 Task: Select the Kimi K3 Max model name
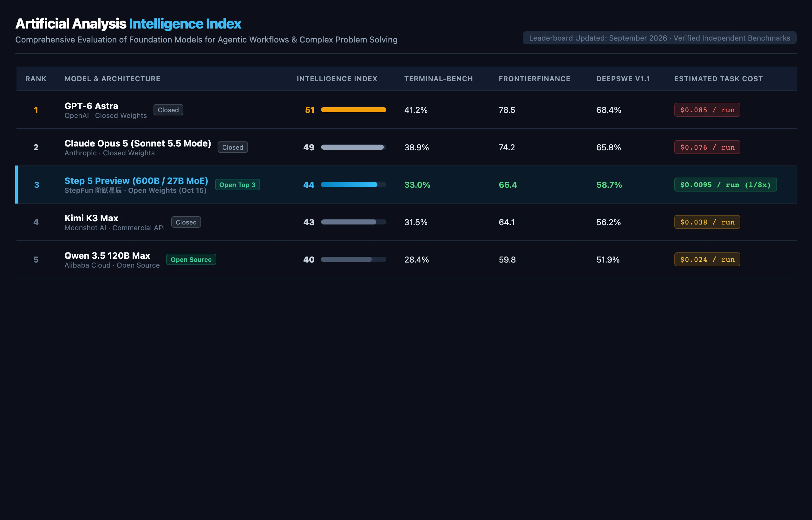pyautogui.click(x=91, y=218)
